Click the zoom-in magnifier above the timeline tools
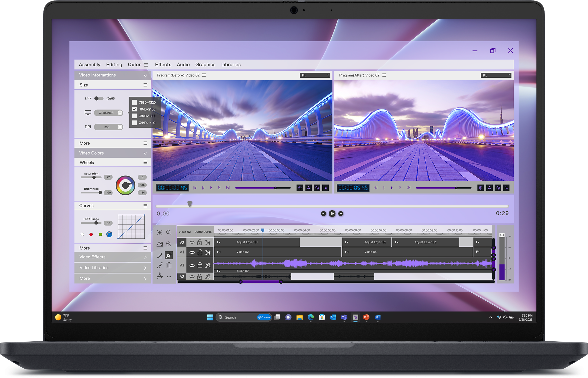Viewport: 588px width, 378px height. [169, 232]
